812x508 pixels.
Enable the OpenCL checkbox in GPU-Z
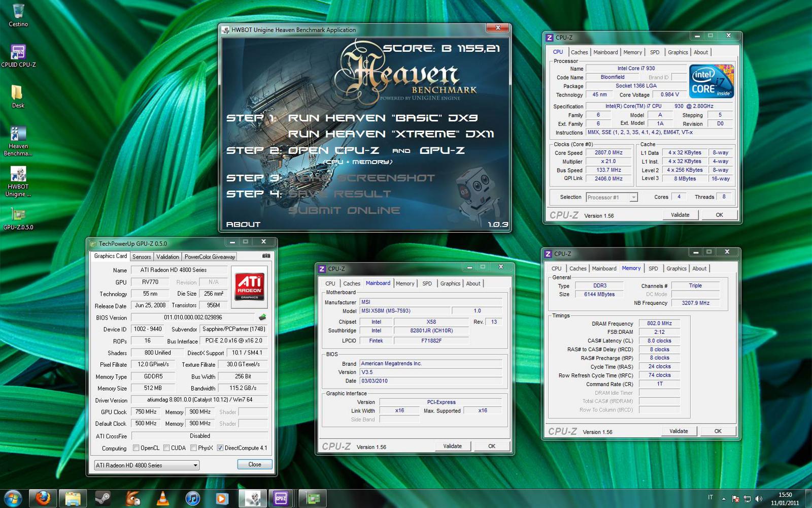click(136, 448)
